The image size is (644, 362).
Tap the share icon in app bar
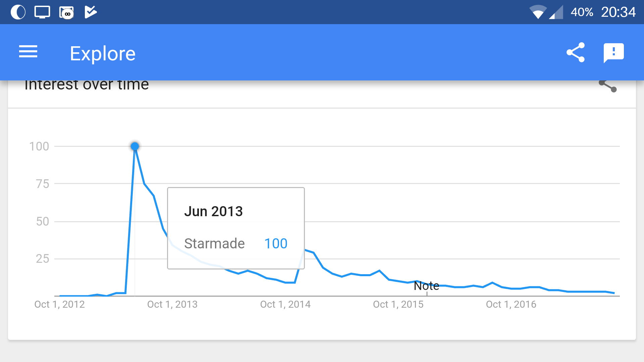tap(576, 52)
